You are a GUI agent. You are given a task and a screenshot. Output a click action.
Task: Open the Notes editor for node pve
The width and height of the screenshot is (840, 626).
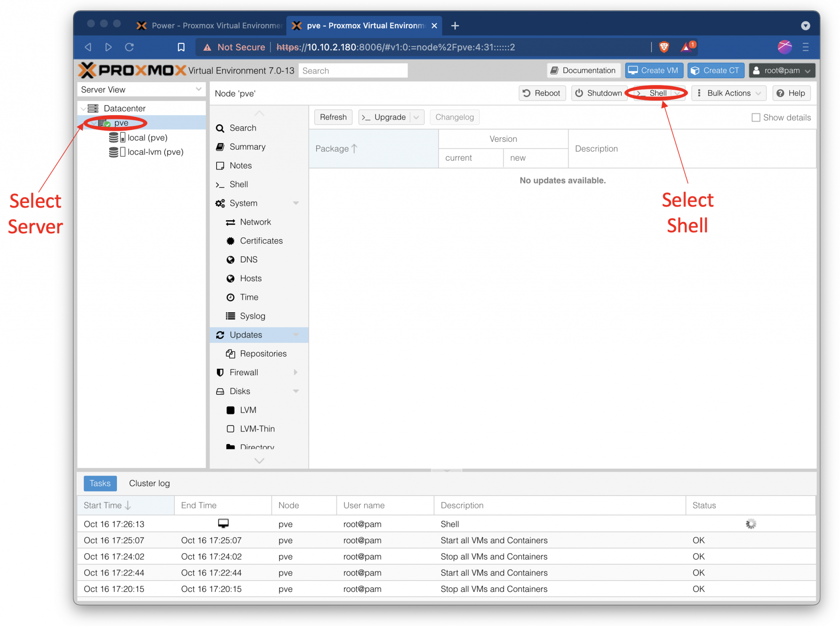coord(241,165)
